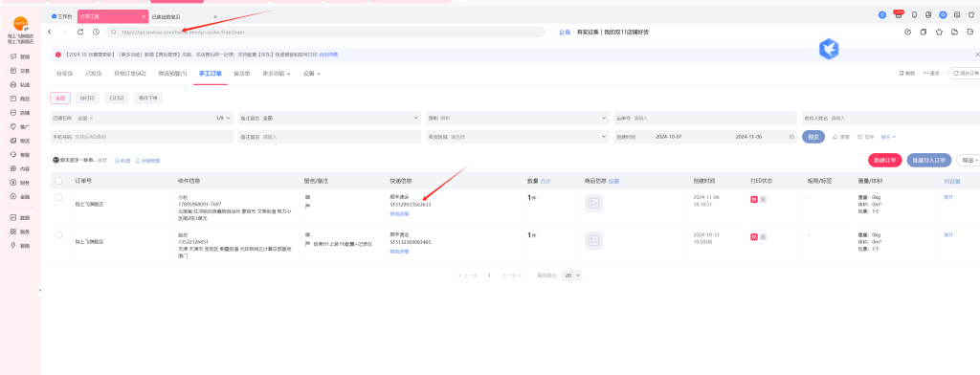Click the 同步订单 sync button
Screen dimensions: 980x375
(965, 73)
